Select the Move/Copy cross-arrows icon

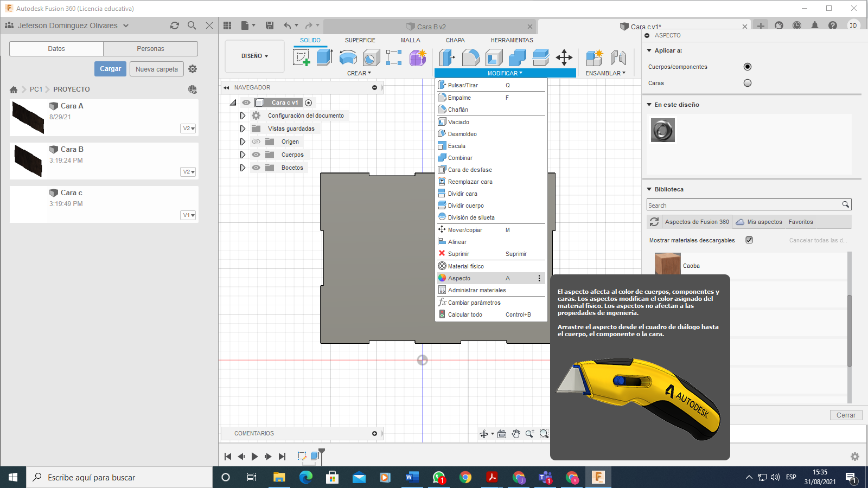tap(564, 57)
